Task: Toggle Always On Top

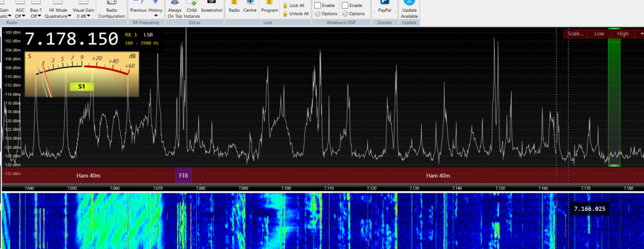Action: pyautogui.click(x=175, y=10)
